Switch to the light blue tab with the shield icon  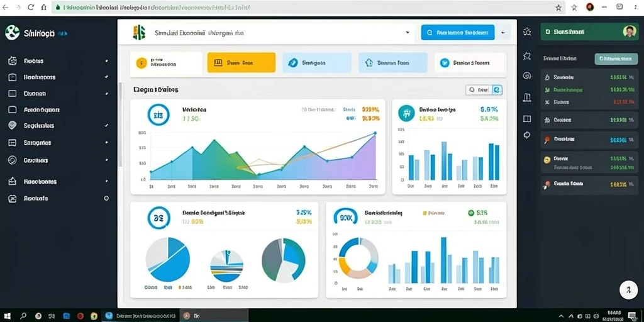click(x=392, y=62)
